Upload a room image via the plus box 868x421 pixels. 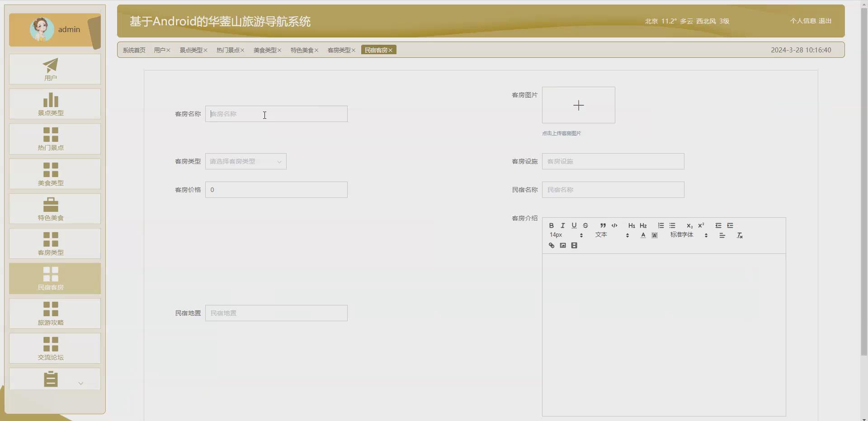578,105
